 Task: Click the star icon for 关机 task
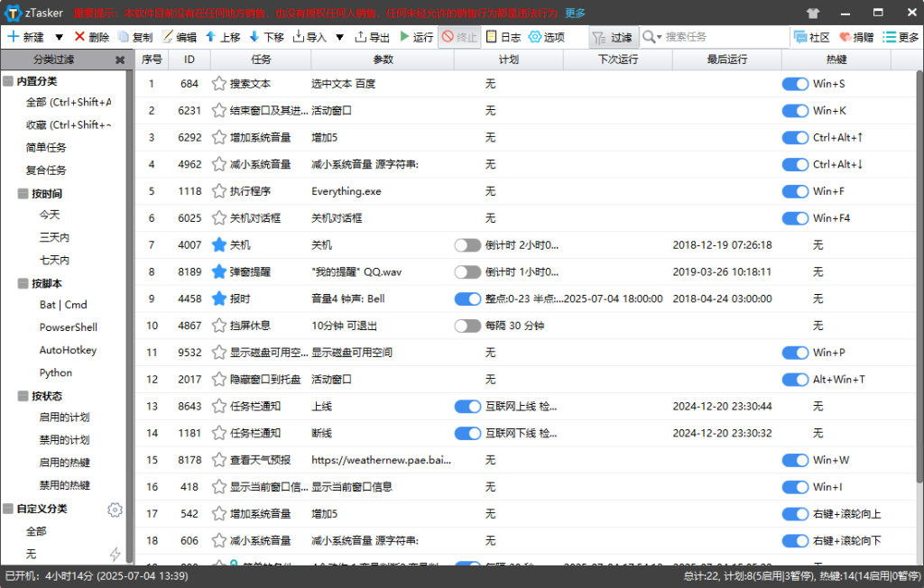tap(218, 244)
